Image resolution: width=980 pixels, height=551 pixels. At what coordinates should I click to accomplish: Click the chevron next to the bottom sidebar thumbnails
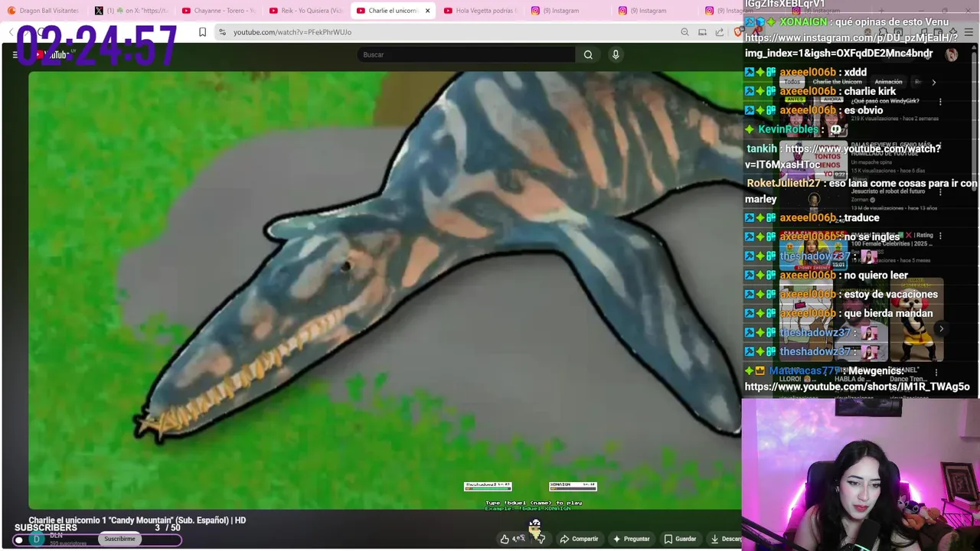(941, 329)
